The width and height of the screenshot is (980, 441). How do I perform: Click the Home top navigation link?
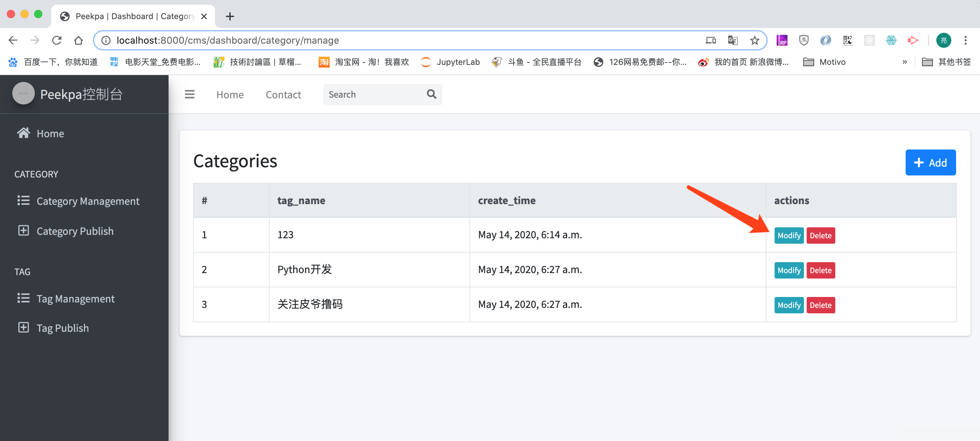coord(230,94)
